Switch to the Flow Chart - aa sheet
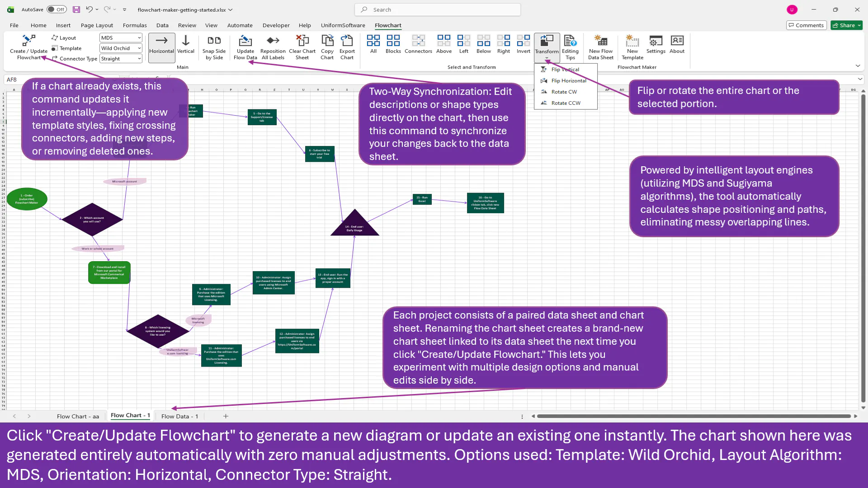The width and height of the screenshot is (868, 488). click(78, 416)
